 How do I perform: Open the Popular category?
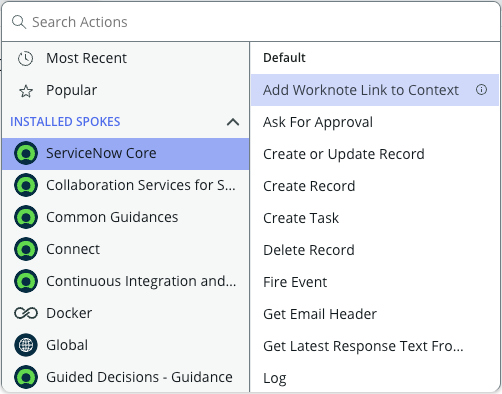(x=126, y=90)
